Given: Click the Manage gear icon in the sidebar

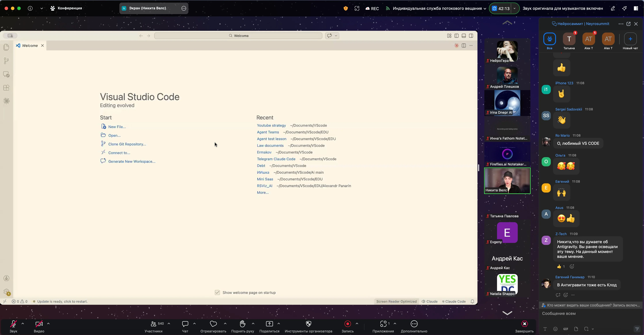Looking at the screenshot, I should tap(6, 292).
